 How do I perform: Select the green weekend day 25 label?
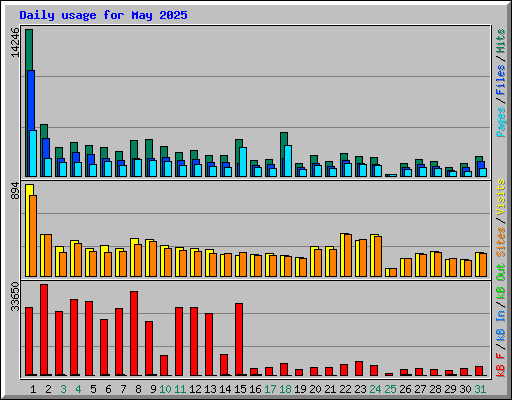(x=390, y=389)
